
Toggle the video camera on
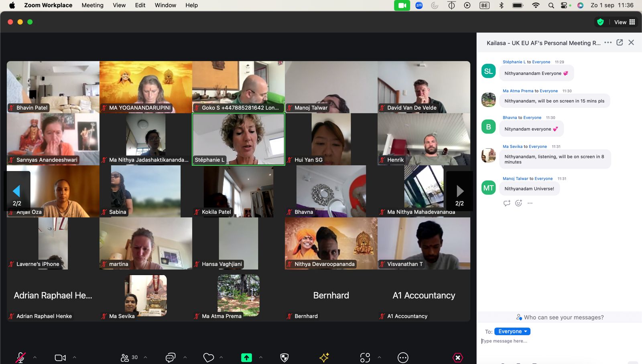coord(60,357)
